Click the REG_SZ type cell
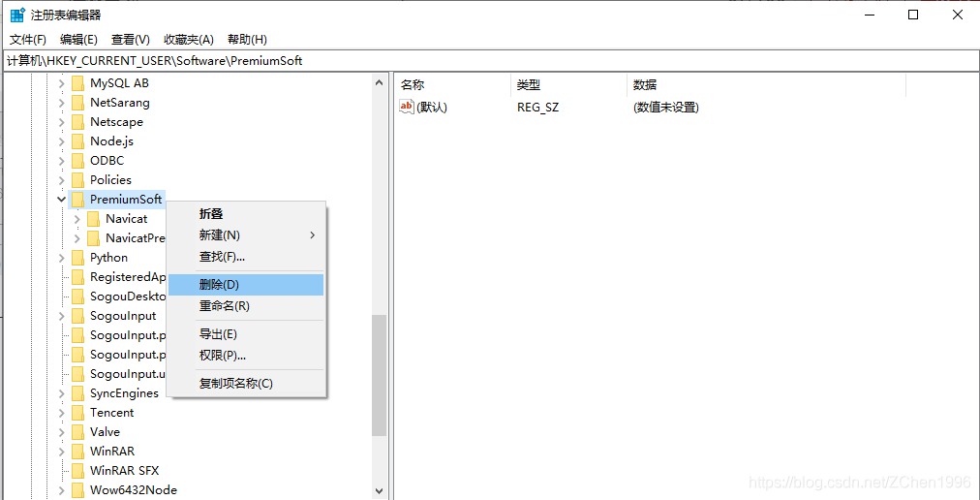Image resolution: width=980 pixels, height=500 pixels. pyautogui.click(x=538, y=108)
